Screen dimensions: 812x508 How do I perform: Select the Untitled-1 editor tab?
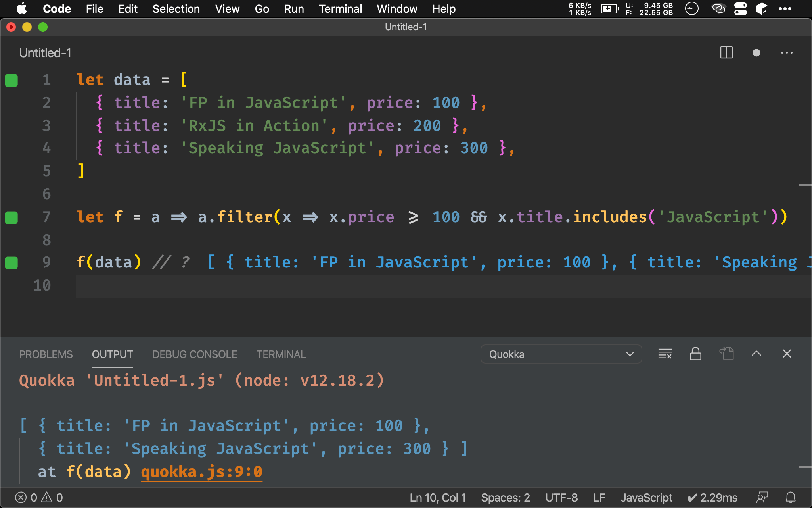[45, 53]
